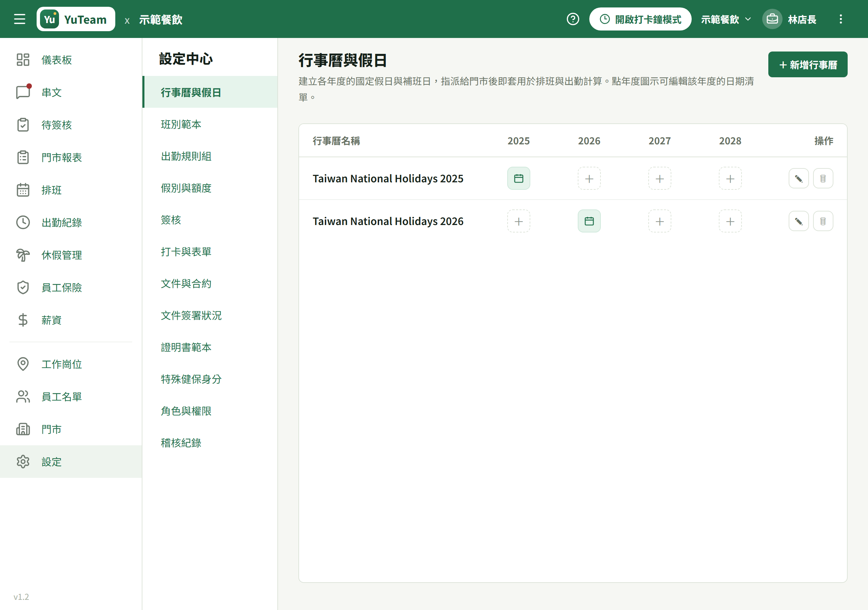
Task: Edit Taiwan National Holidays 2025 with pencil icon
Action: pos(798,178)
